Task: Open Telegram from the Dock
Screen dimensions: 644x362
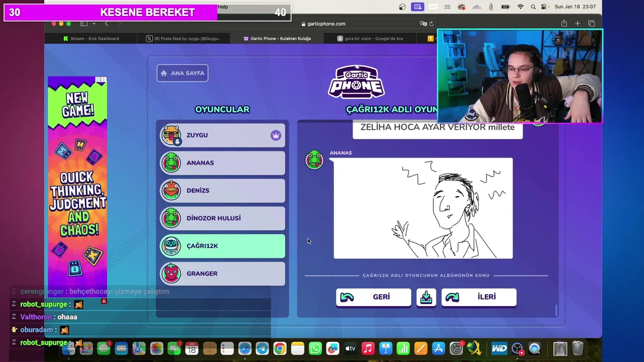Action: coord(262,348)
